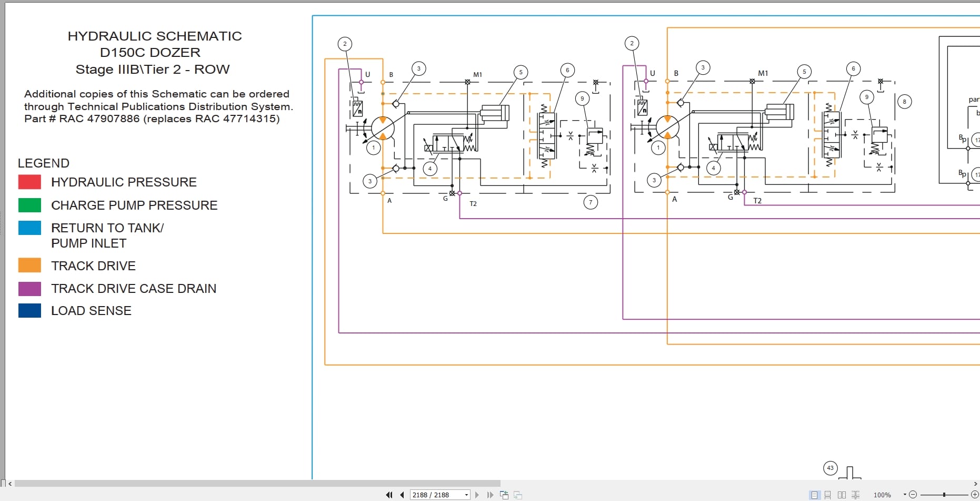Click the "HYDRAULIC PRESSURE" legend label
Image resolution: width=980 pixels, height=501 pixels.
point(124,182)
